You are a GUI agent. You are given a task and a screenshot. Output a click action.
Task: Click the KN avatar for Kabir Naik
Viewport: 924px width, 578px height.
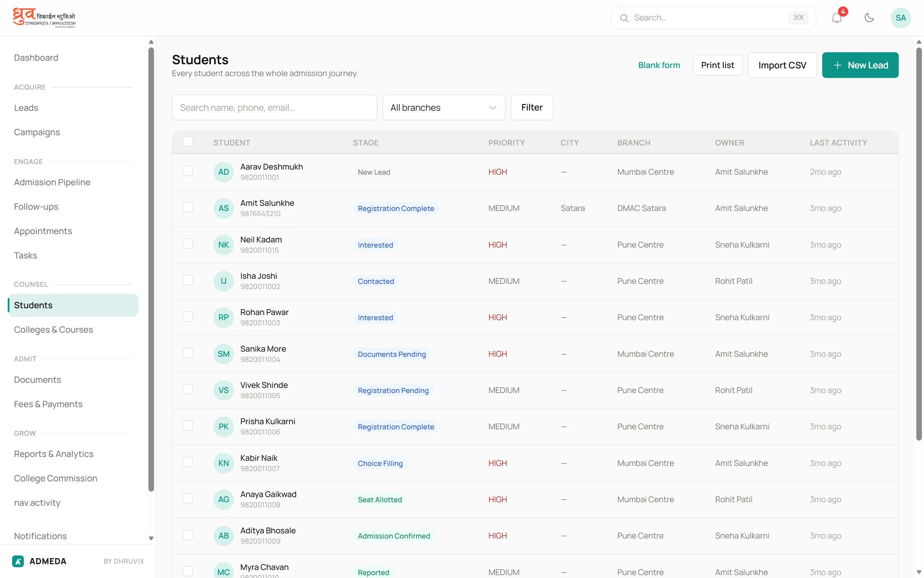[223, 463]
